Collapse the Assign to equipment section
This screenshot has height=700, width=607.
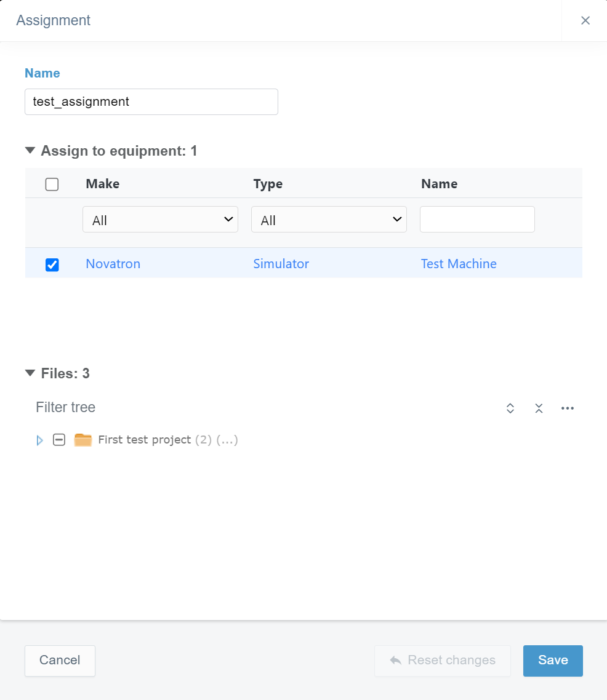[30, 151]
